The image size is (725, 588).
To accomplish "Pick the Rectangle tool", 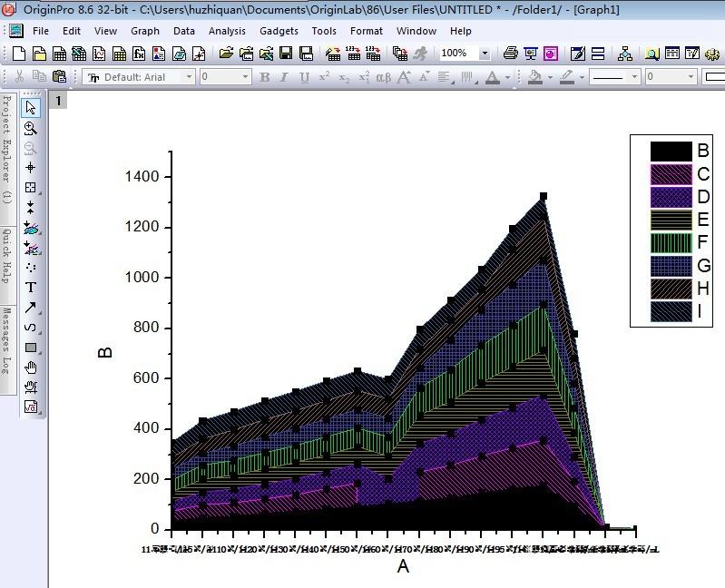I will [31, 348].
